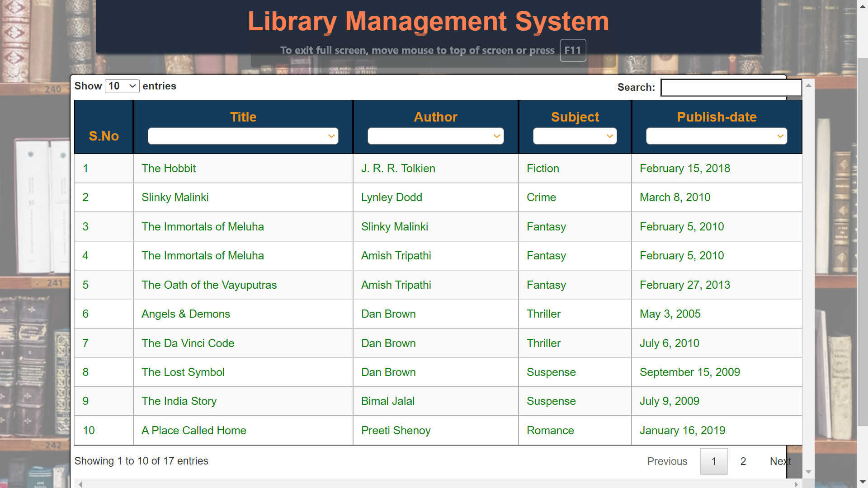Click the table scroll down arrow
Image resolution: width=868 pixels, height=488 pixels.
click(x=809, y=472)
